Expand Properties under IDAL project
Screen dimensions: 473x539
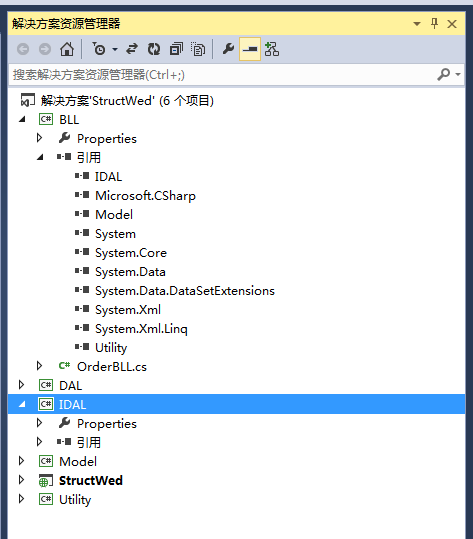tap(40, 423)
